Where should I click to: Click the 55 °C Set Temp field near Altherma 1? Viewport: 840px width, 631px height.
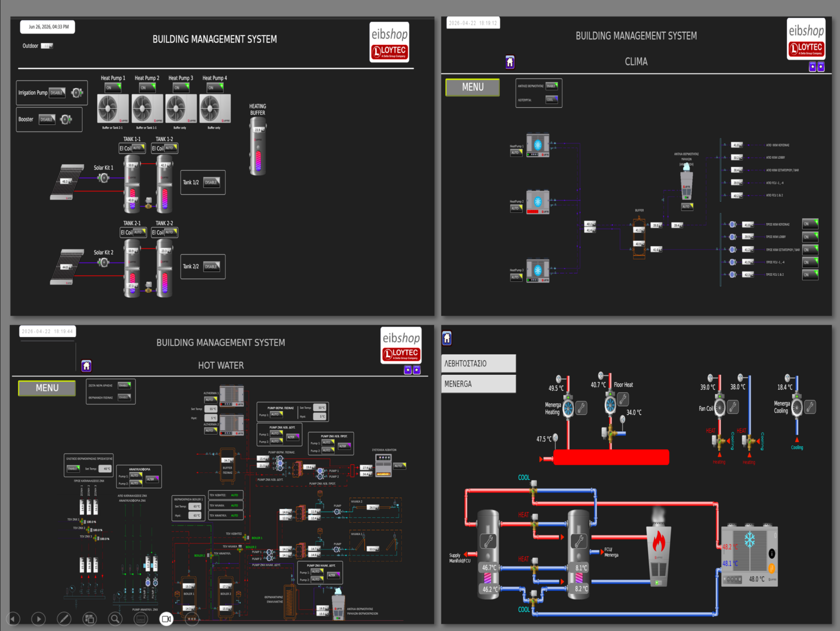(212, 409)
